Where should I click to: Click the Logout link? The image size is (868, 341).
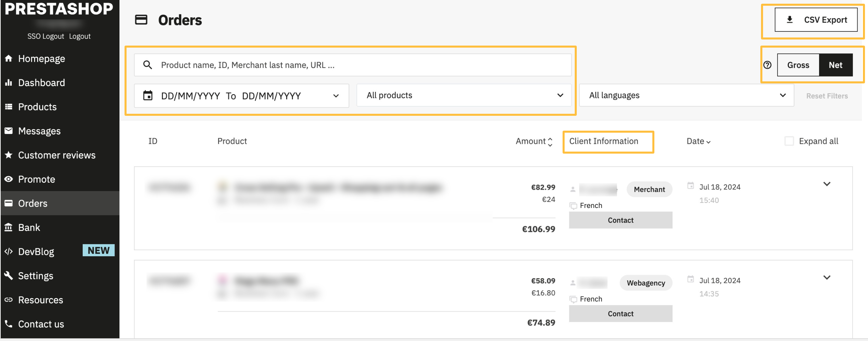(x=80, y=36)
